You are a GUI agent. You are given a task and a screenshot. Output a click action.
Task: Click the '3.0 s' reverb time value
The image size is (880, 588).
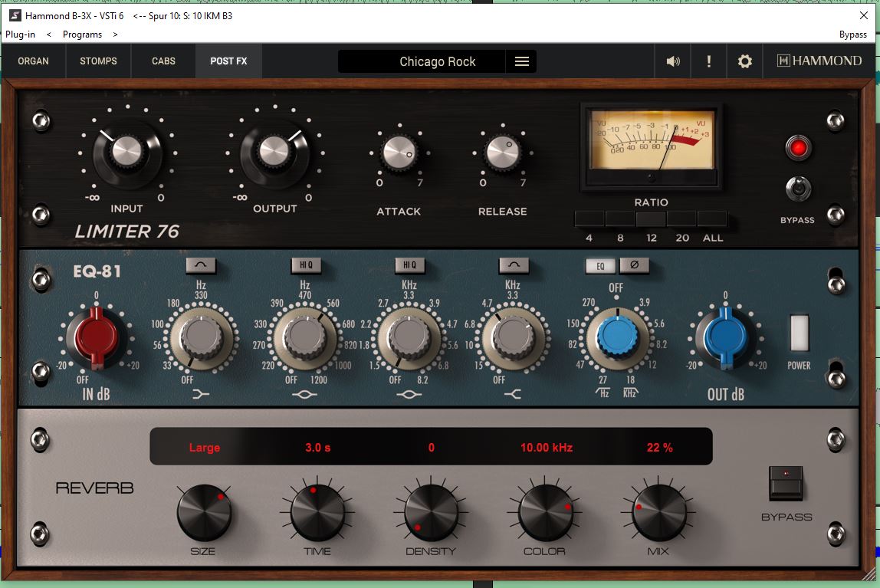(x=317, y=448)
